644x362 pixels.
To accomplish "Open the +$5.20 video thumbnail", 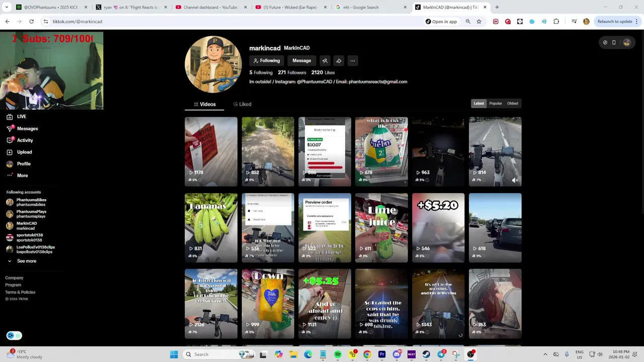I will coord(438,228).
